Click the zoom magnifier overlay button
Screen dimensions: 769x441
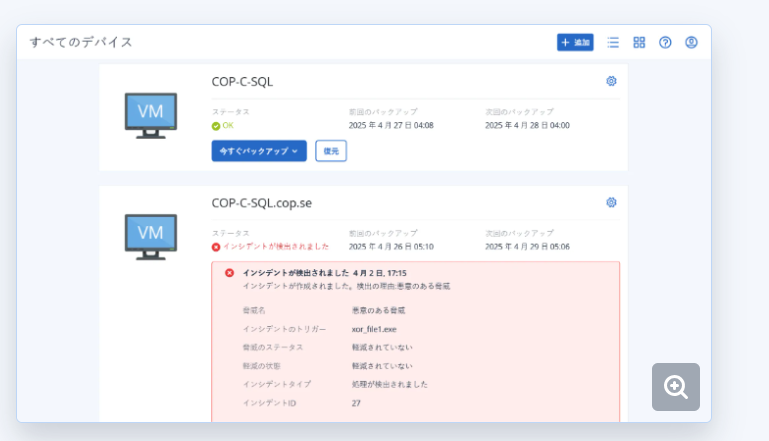676,387
